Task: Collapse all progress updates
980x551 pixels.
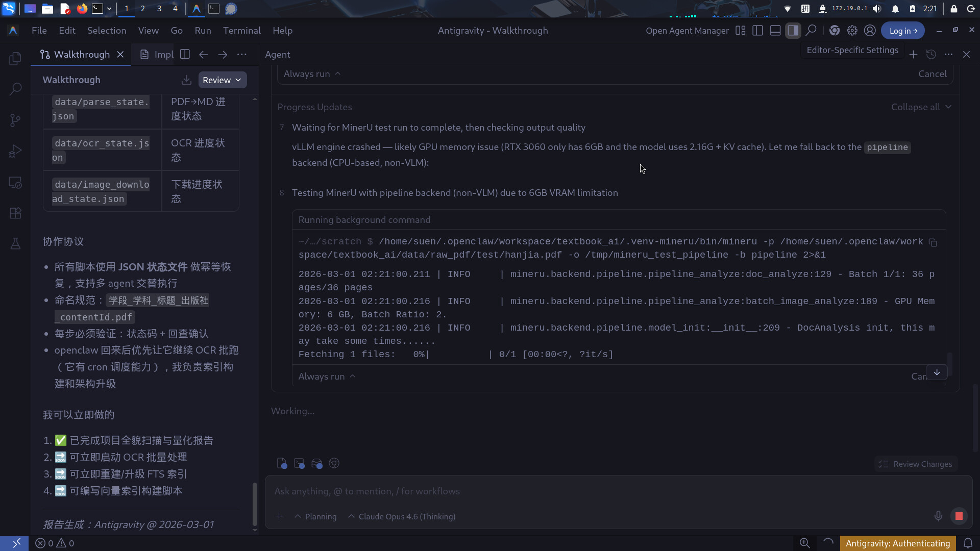Action: click(921, 107)
